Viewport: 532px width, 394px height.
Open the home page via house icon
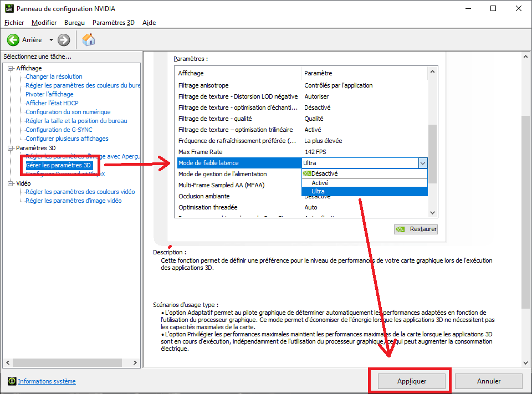pyautogui.click(x=89, y=40)
